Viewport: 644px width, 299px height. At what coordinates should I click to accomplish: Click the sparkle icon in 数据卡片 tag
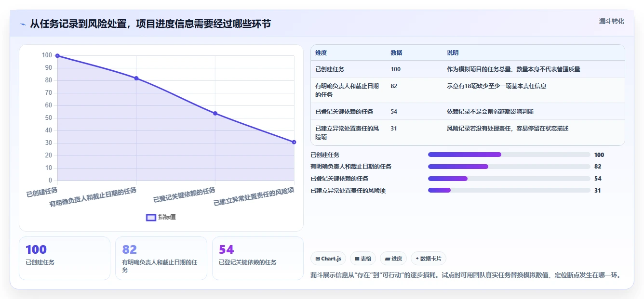coord(417,259)
